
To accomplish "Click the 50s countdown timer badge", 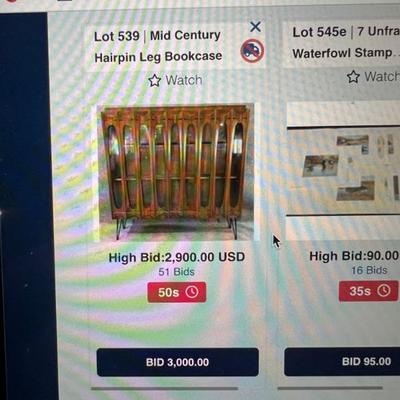I will [177, 292].
